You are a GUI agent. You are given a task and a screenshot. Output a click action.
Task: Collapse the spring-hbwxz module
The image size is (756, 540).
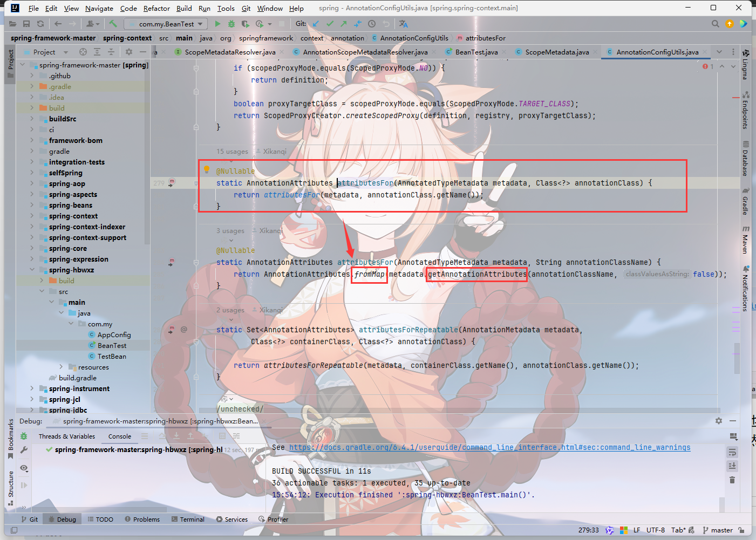tap(32, 270)
